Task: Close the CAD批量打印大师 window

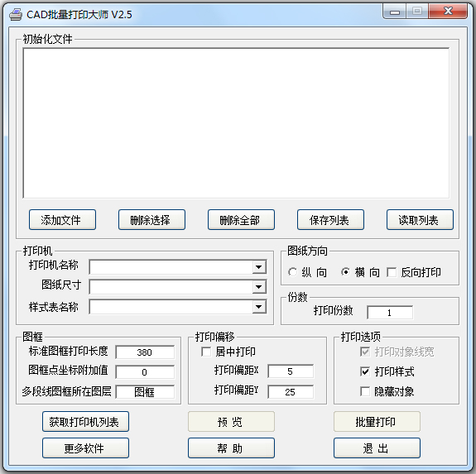Action: point(448,12)
